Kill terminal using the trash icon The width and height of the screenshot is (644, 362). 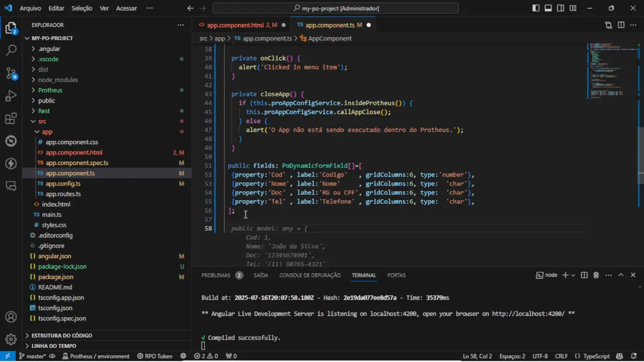coord(596,275)
